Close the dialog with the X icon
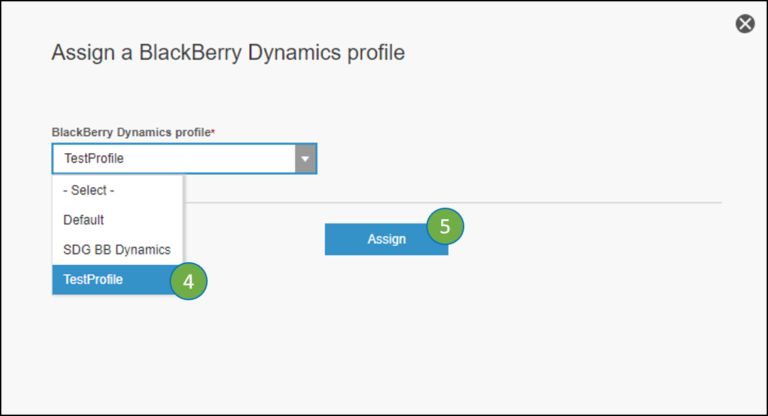 [x=745, y=23]
